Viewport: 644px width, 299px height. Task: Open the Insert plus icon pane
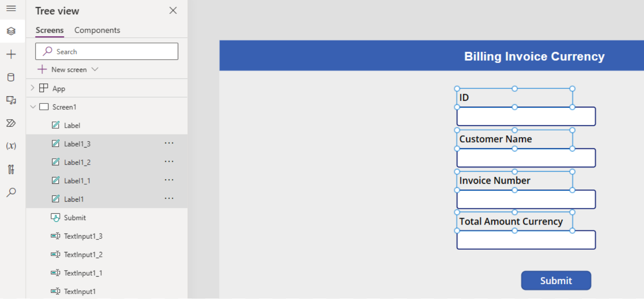11,54
